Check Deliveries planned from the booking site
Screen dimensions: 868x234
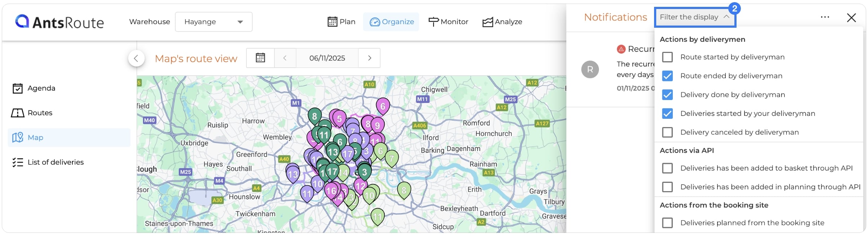(x=667, y=223)
